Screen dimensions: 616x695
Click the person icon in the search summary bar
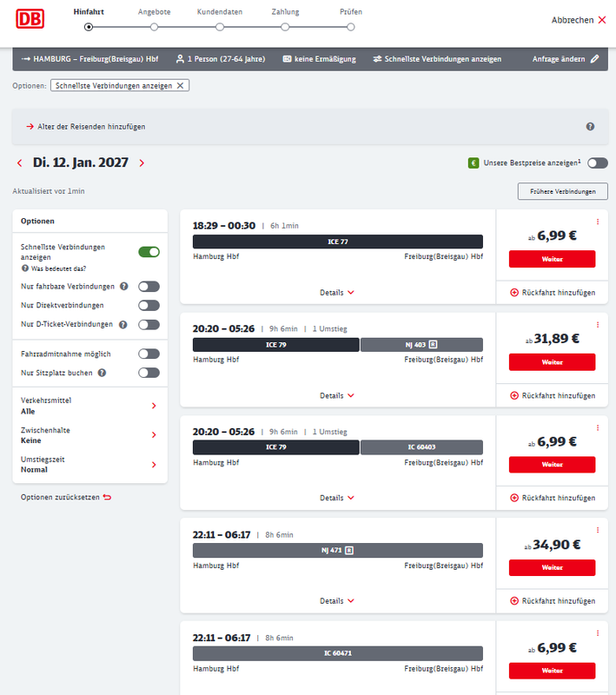[180, 59]
